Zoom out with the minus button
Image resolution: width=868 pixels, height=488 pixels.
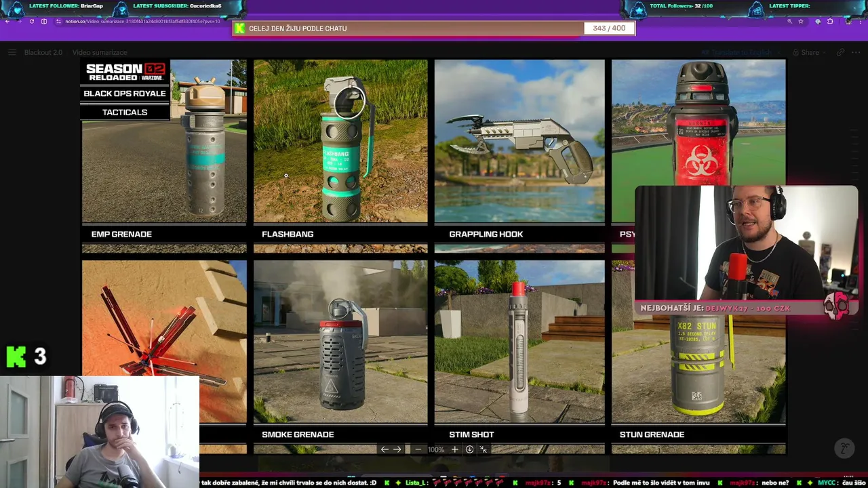[418, 449]
